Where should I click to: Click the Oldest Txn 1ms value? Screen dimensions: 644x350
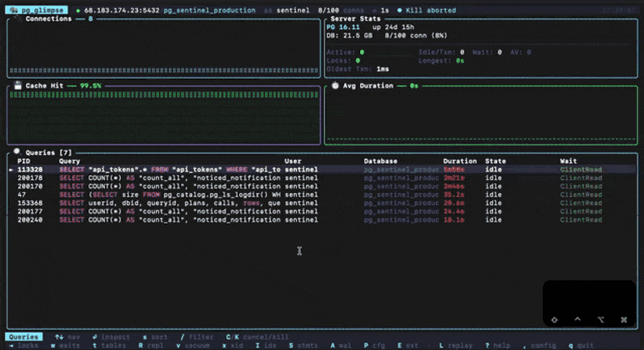(382, 69)
